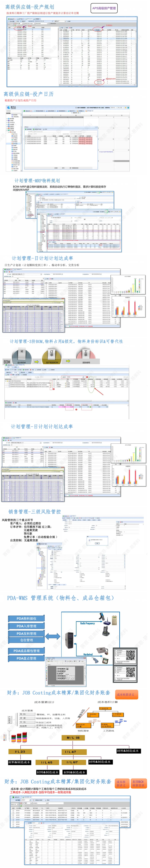The height and width of the screenshot is (868, 150).
Task: Click the 出货控制: 无逾期货款 line
Action: (24, 540)
